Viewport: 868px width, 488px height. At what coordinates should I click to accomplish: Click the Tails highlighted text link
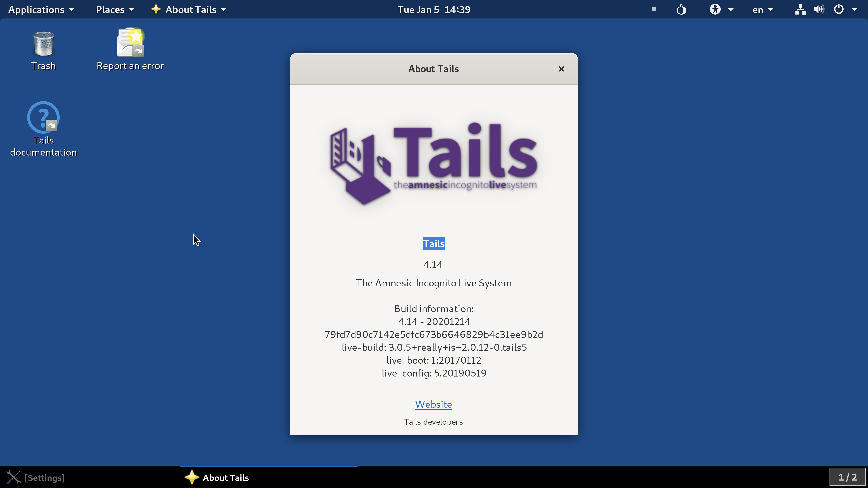(x=433, y=243)
